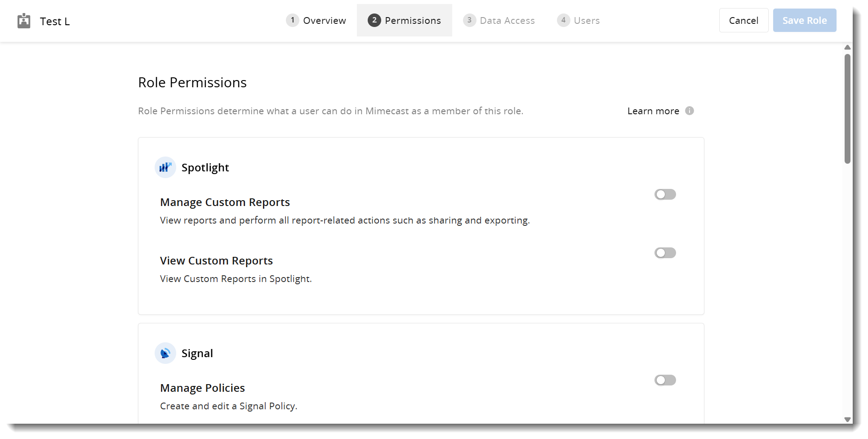Click the scrollbar down arrow
Viewport: 868px width, 439px height.
pos(847,419)
